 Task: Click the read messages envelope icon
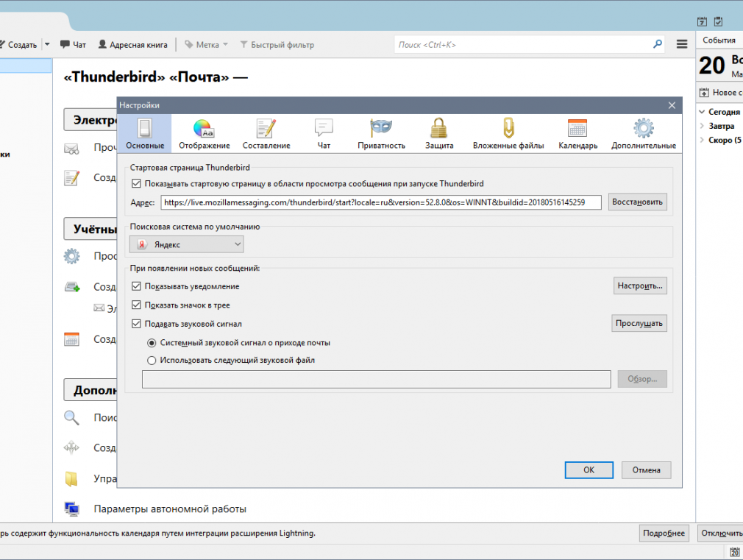click(71, 149)
